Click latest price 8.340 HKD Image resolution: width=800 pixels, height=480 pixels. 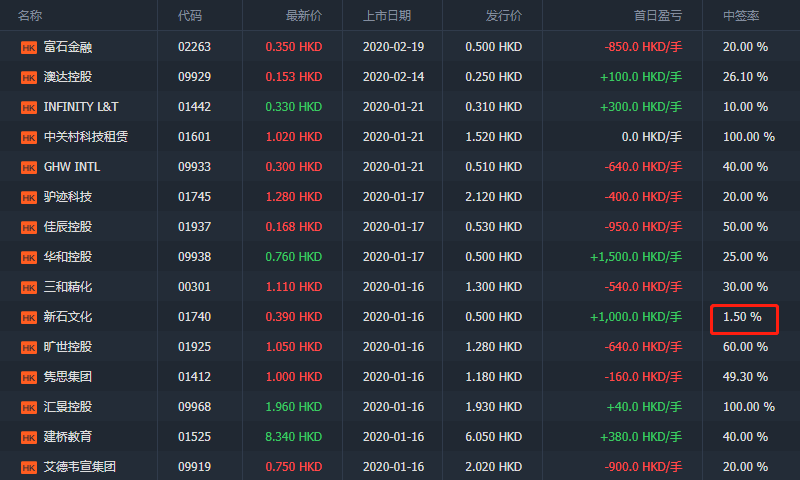[294, 437]
